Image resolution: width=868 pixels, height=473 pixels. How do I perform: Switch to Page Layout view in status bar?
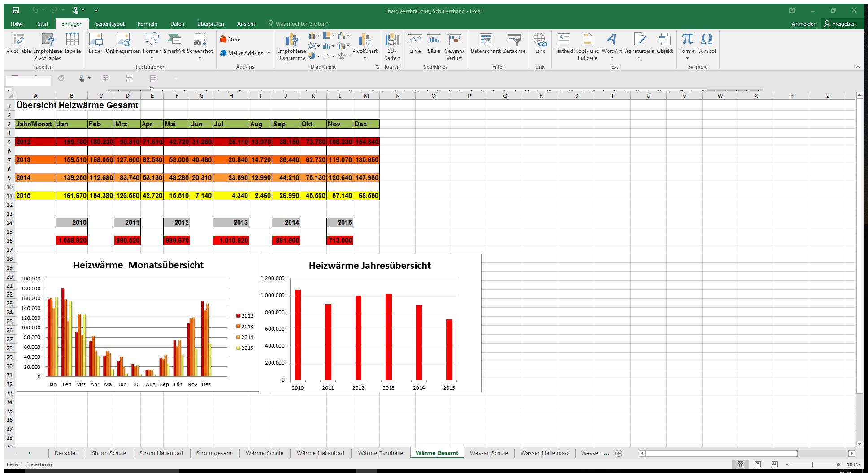click(758, 464)
